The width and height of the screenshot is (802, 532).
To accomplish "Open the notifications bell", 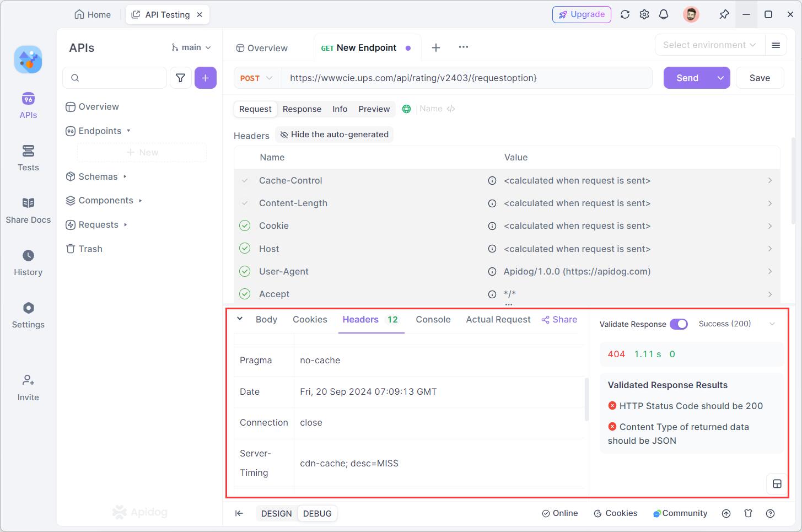I will click(664, 14).
